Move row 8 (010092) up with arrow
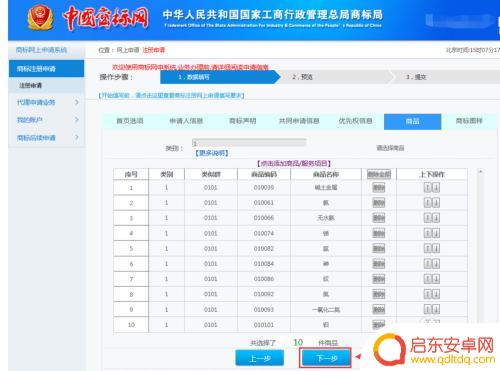 pyautogui.click(x=428, y=294)
